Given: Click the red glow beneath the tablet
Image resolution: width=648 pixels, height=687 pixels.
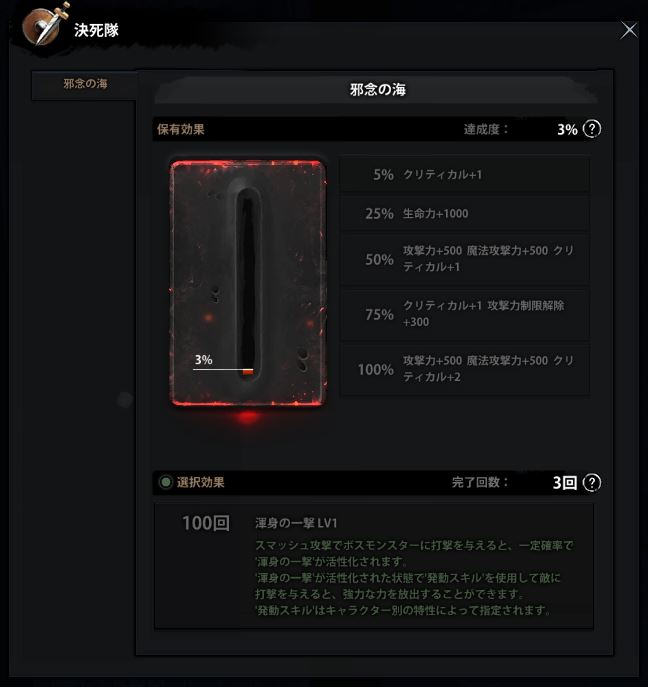Looking at the screenshot, I should tap(248, 416).
